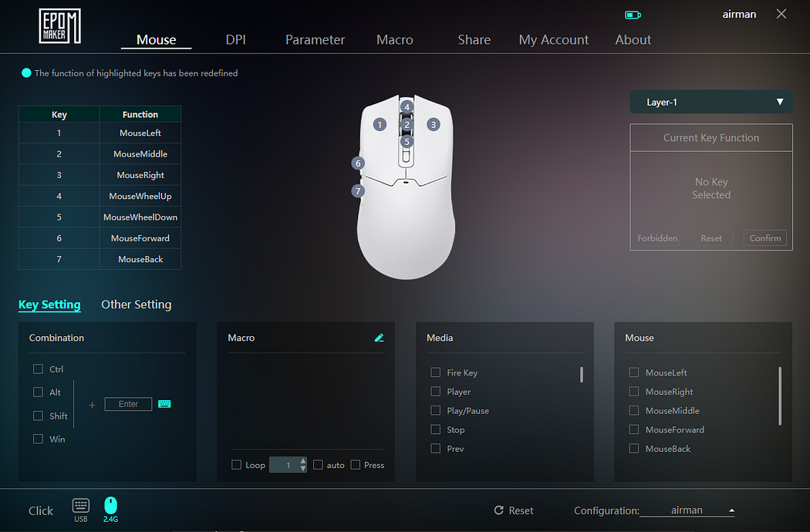Select key marker 1 on mouse image
810x532 pixels.
(380, 124)
